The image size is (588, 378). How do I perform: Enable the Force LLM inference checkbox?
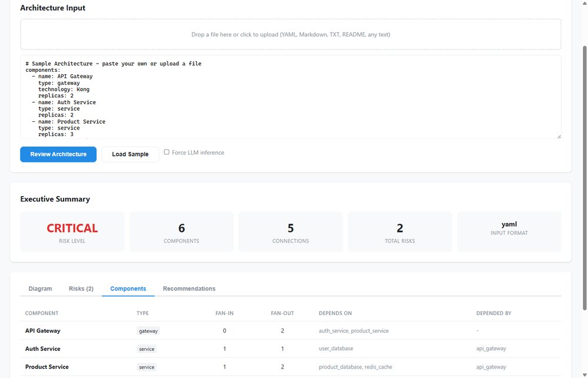[167, 152]
